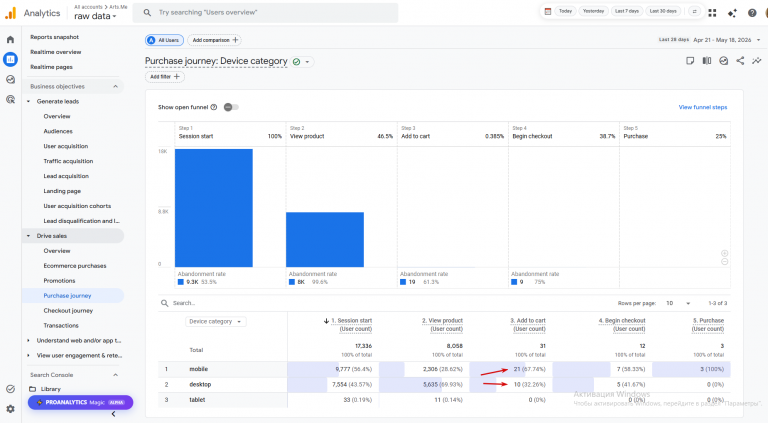The image size is (768, 423).
Task: Click the PROANALYTICS Magic button
Action: click(80, 402)
